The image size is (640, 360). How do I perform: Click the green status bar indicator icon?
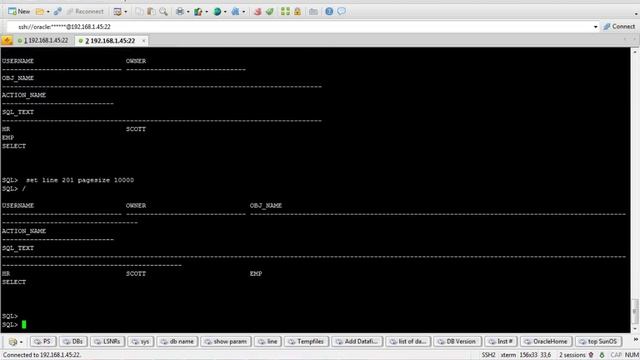(x=602, y=355)
